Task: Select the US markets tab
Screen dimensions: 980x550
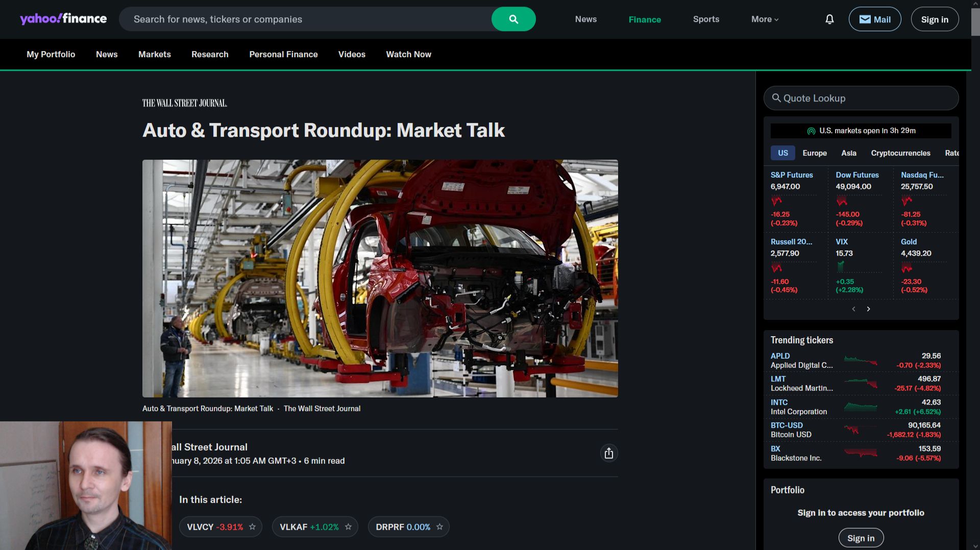Action: (x=783, y=153)
